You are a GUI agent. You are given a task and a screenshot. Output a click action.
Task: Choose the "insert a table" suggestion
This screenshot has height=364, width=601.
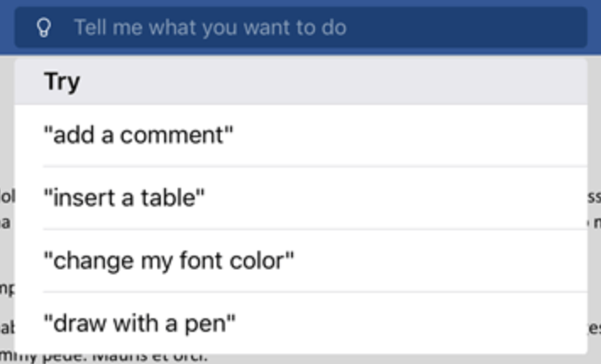(x=124, y=198)
